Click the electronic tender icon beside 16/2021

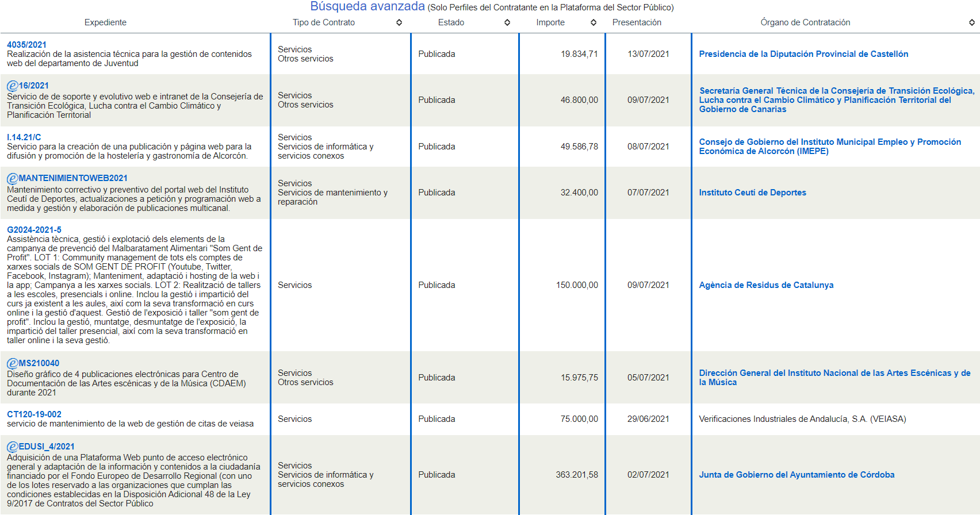(x=12, y=86)
